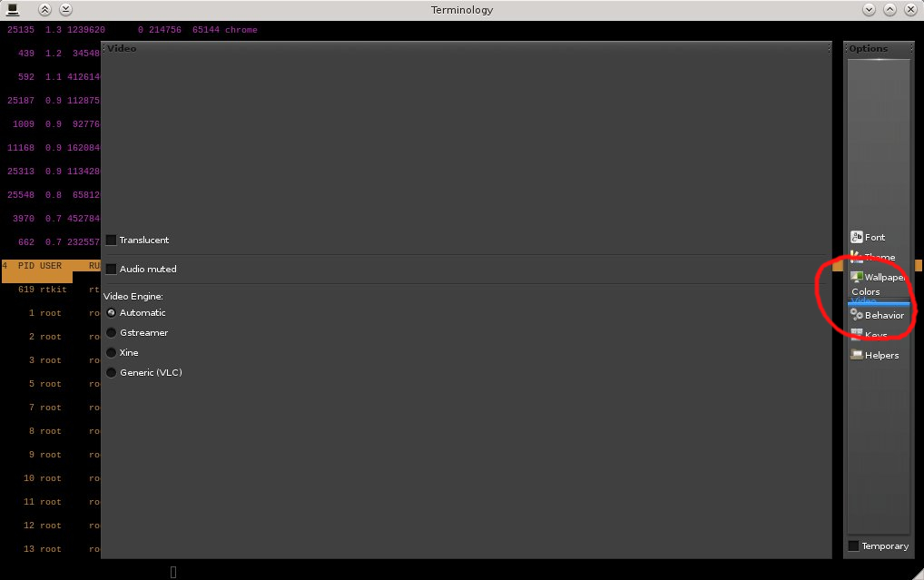
Task: Open the Behavior options section
Action: (x=878, y=315)
